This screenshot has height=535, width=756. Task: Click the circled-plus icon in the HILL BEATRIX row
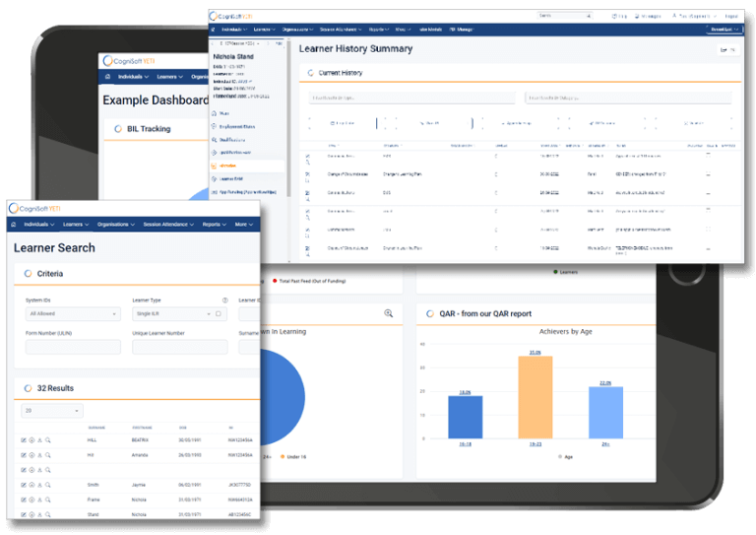31,440
